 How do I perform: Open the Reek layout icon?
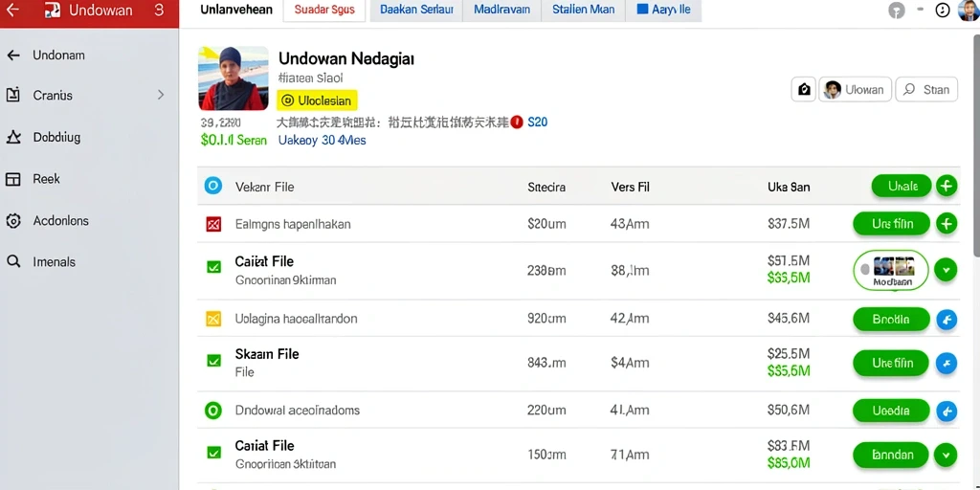pyautogui.click(x=13, y=179)
